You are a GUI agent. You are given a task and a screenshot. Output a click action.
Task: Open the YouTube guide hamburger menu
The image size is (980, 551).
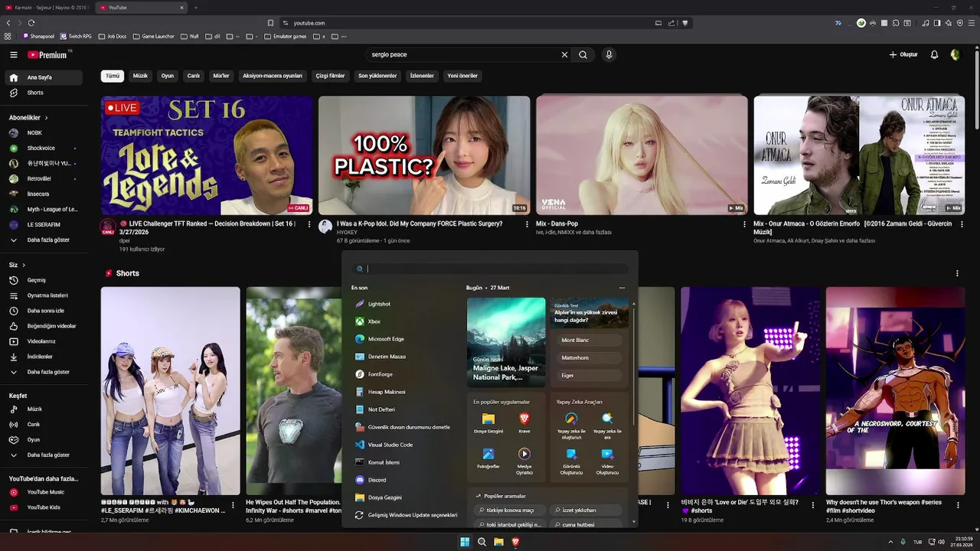(13, 55)
